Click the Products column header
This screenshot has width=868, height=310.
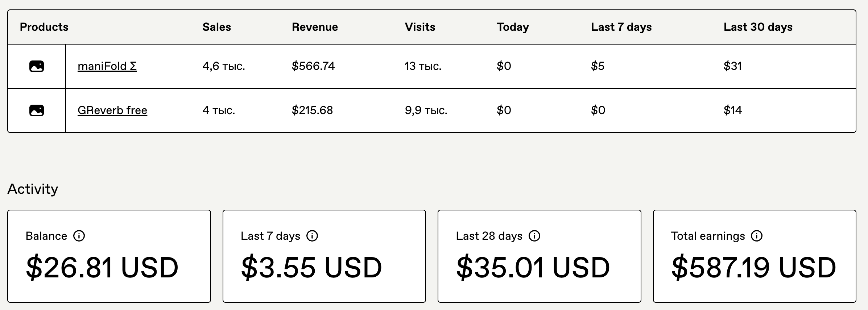coord(44,27)
